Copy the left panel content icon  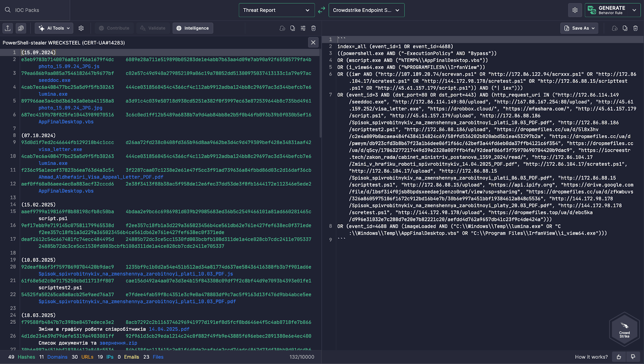pyautogui.click(x=293, y=28)
